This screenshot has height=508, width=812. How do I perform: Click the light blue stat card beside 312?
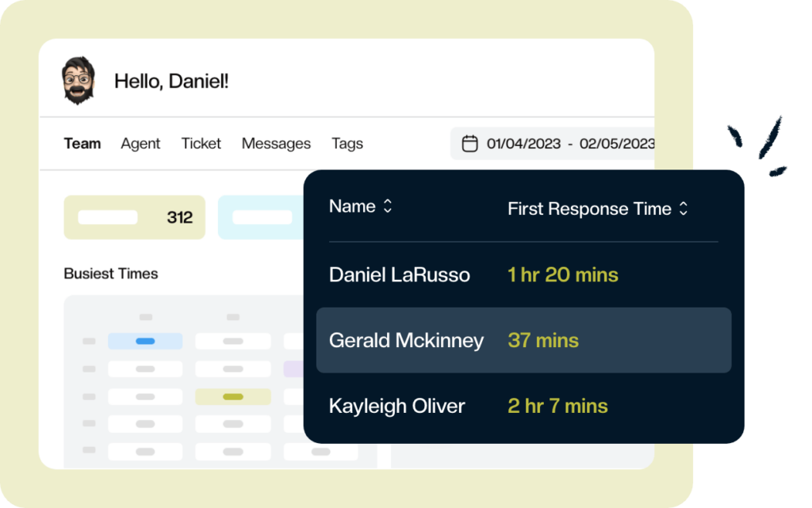click(262, 217)
